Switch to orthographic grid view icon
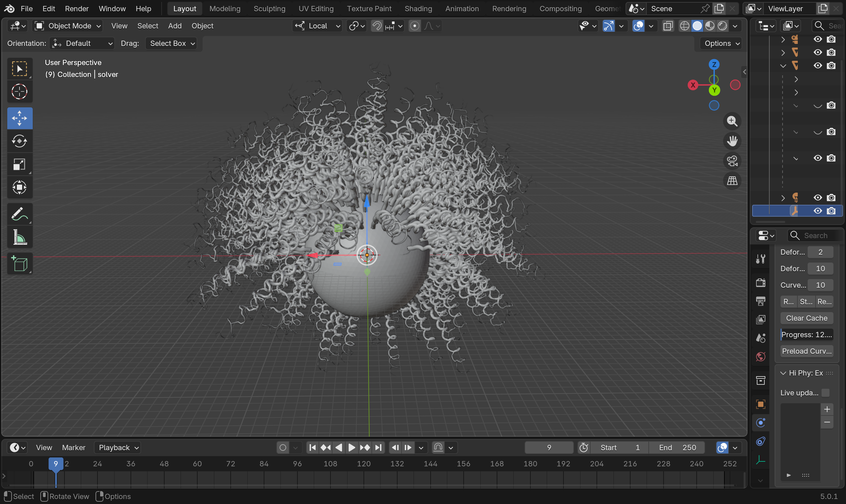This screenshot has height=504, width=846. [x=732, y=181]
